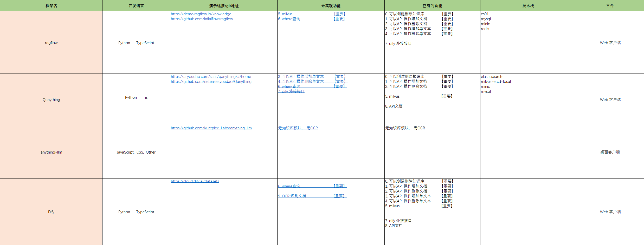This screenshot has height=245, width=644.
Task: Click '5. milvus' in Qanything existing features
Action: pos(392,96)
